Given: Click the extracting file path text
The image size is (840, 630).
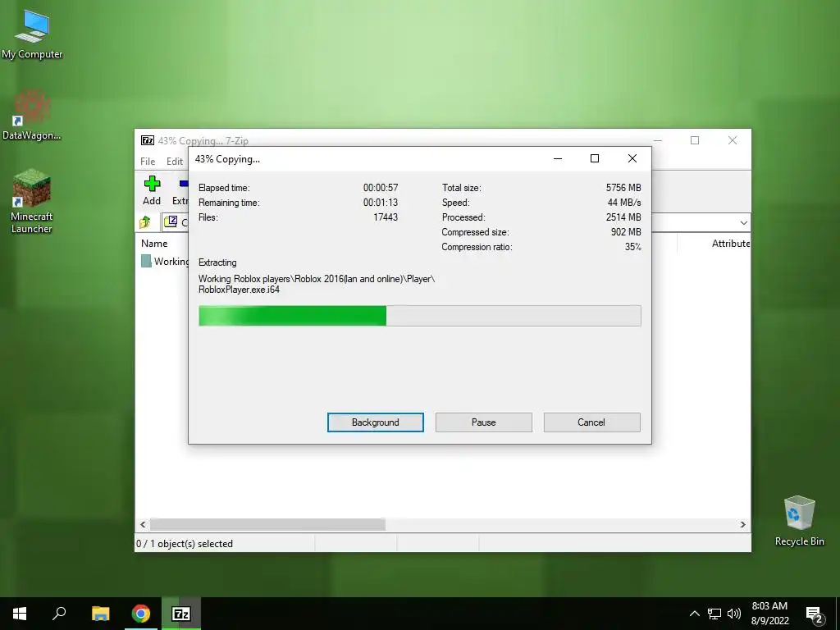Looking at the screenshot, I should [x=317, y=284].
